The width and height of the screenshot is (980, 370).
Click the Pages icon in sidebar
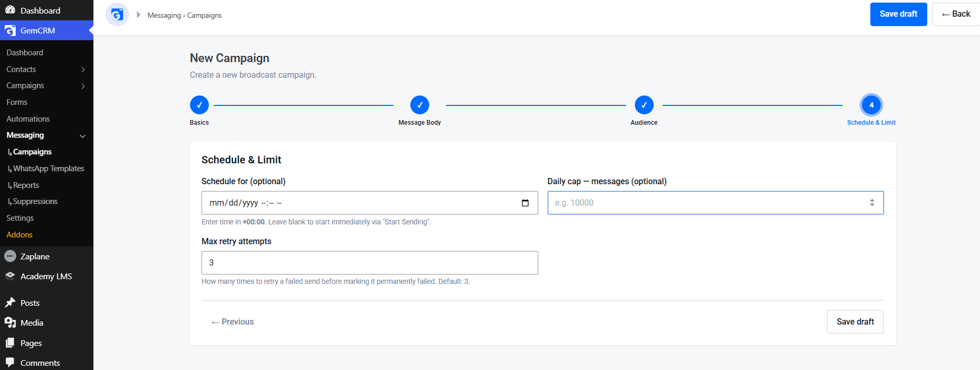tap(10, 343)
